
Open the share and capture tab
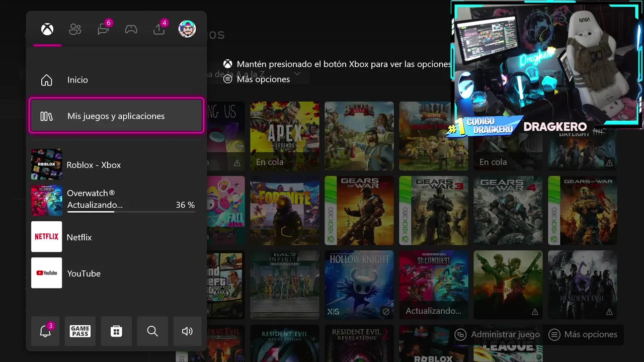pos(159,29)
